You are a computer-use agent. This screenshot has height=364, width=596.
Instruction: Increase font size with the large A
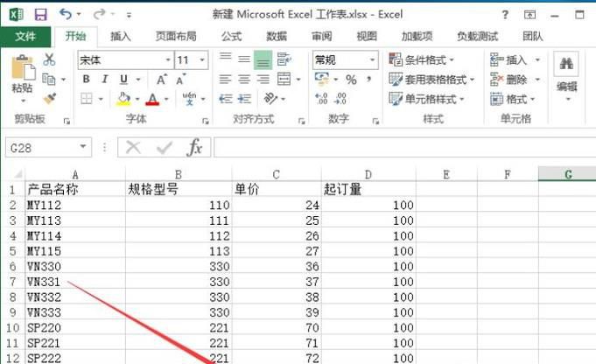[x=162, y=80]
